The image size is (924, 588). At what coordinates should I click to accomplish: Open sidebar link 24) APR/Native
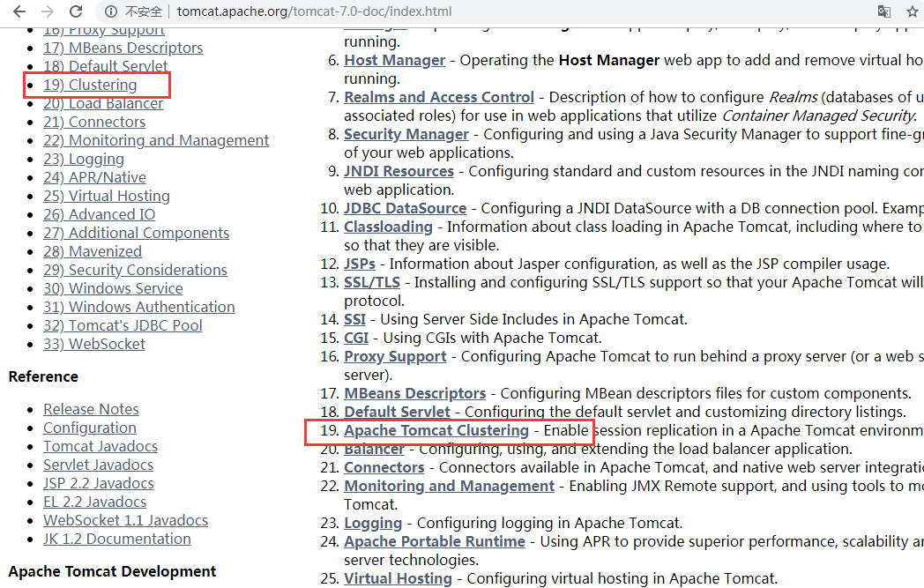94,177
